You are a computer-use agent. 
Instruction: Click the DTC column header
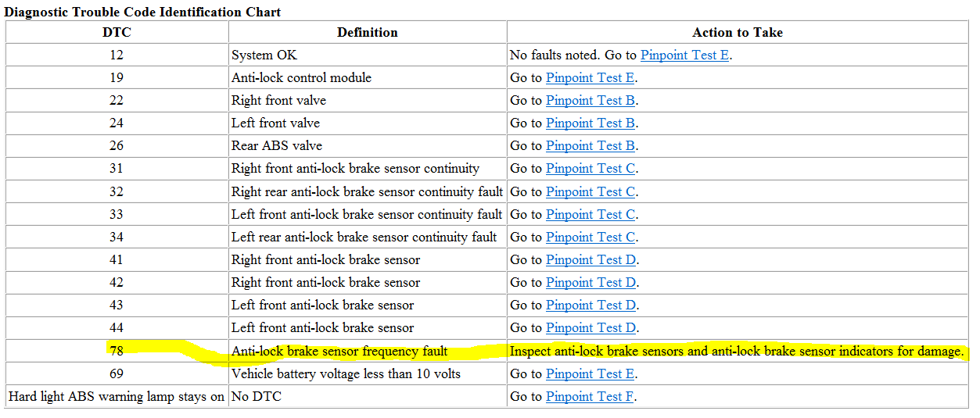click(x=117, y=32)
